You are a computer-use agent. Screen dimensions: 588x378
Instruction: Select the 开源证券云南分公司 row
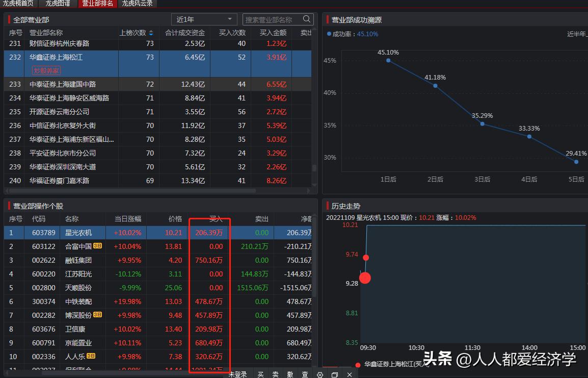tap(157, 112)
